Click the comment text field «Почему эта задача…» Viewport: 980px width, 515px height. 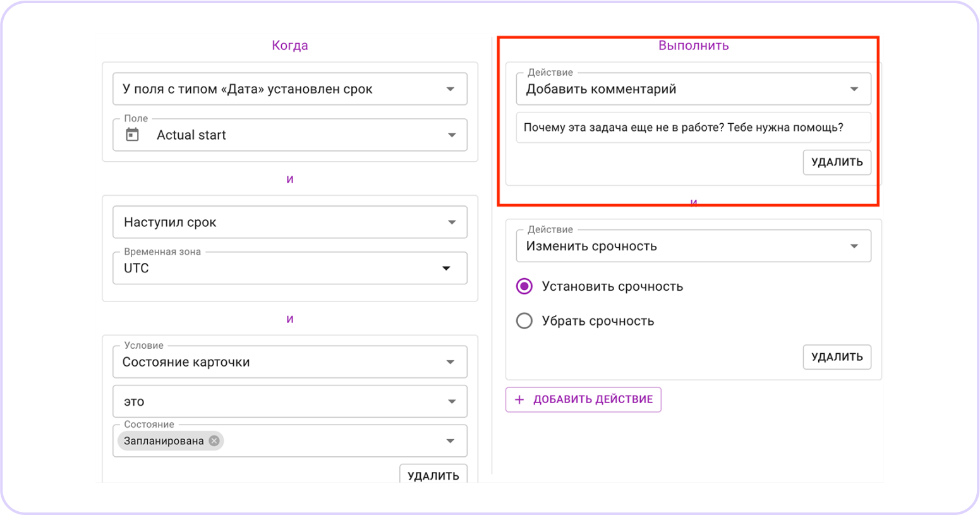[694, 128]
